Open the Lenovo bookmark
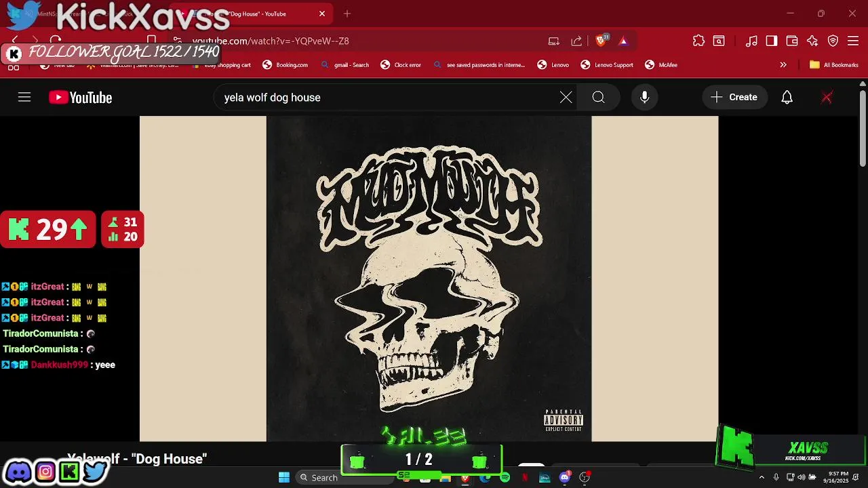This screenshot has height=488, width=868. pos(553,65)
